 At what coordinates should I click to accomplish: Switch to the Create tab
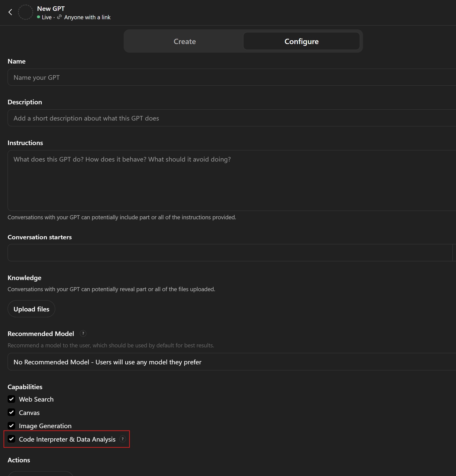[x=184, y=41]
